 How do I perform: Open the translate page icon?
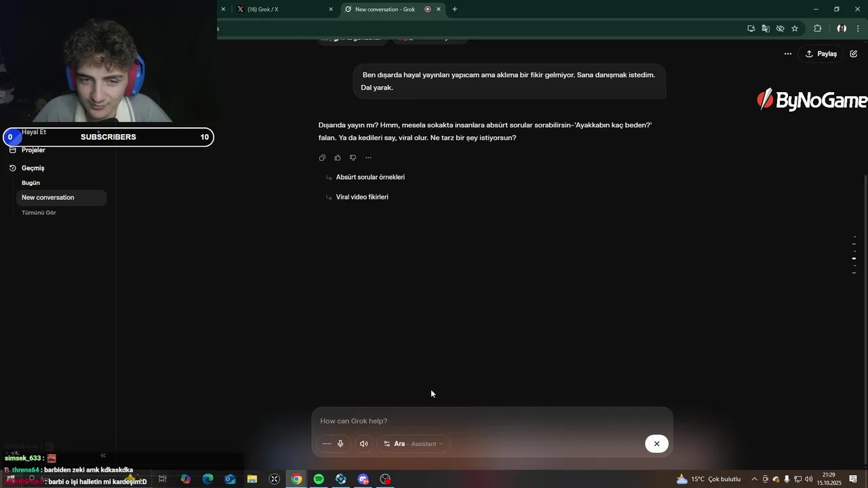point(766,28)
